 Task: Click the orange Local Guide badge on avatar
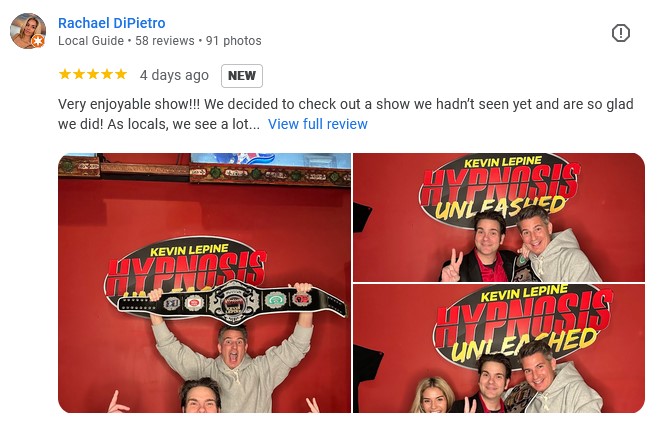tap(38, 41)
